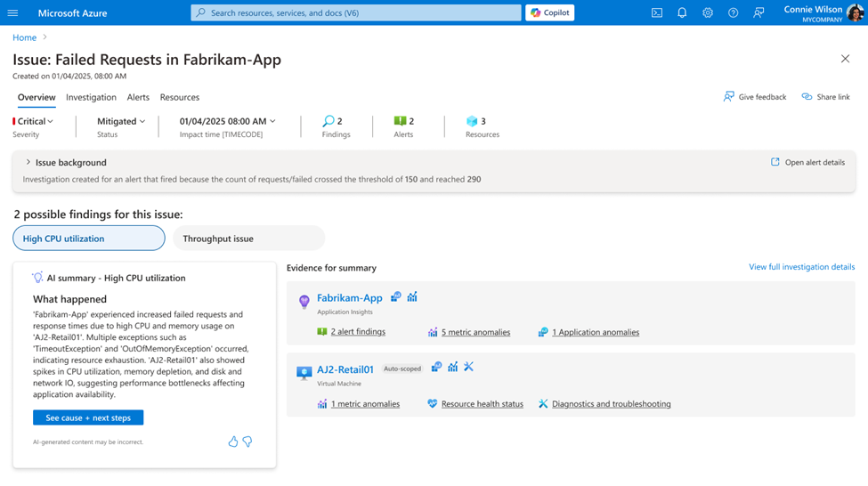Give thumbs up to AI summary

[233, 441]
